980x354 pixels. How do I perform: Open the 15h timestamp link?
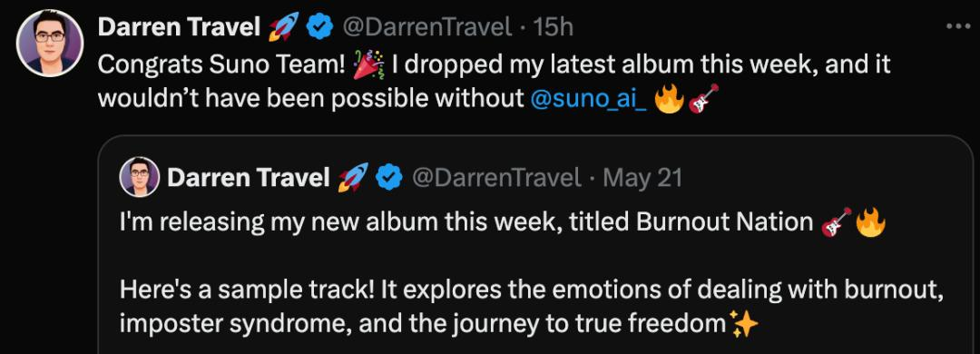554,27
